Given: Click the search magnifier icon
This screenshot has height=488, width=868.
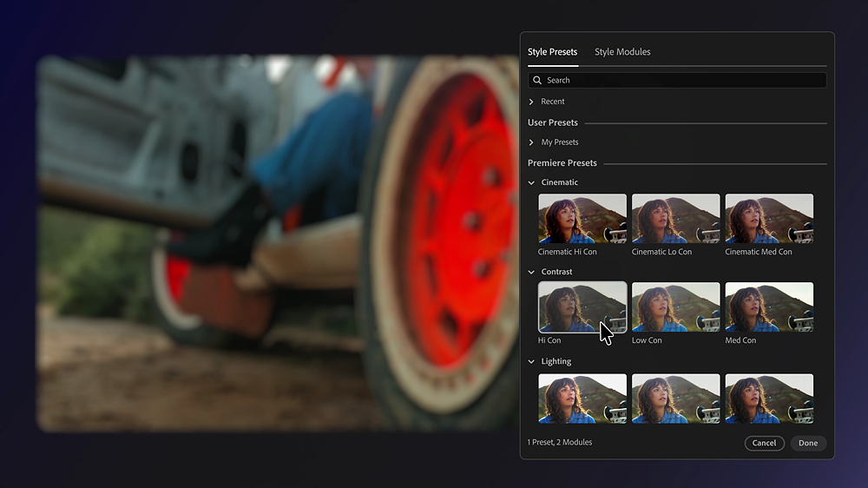Looking at the screenshot, I should coord(538,80).
